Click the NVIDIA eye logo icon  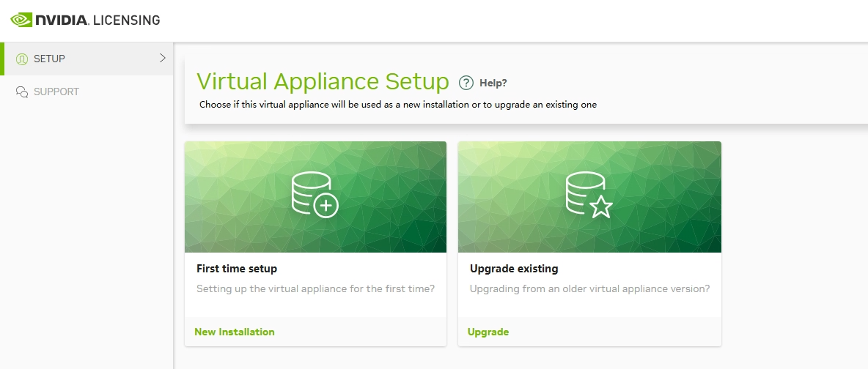pos(21,20)
